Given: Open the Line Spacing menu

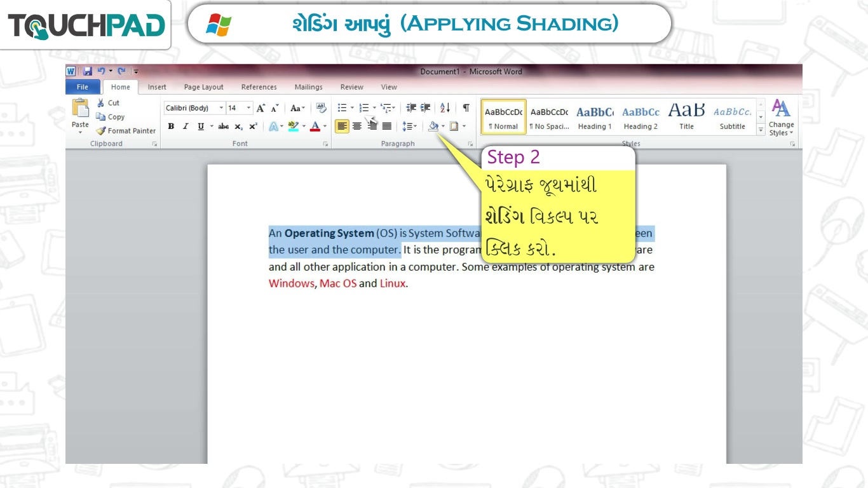Looking at the screenshot, I should [x=409, y=126].
